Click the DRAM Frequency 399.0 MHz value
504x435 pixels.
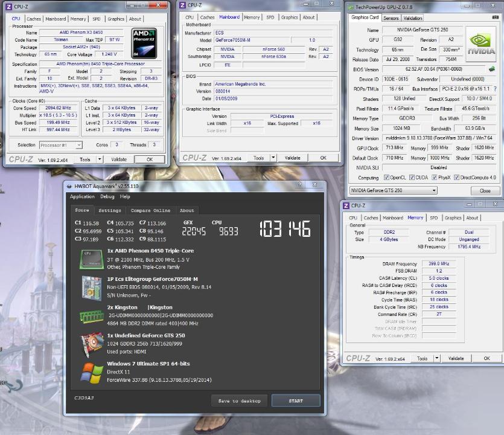click(x=439, y=263)
